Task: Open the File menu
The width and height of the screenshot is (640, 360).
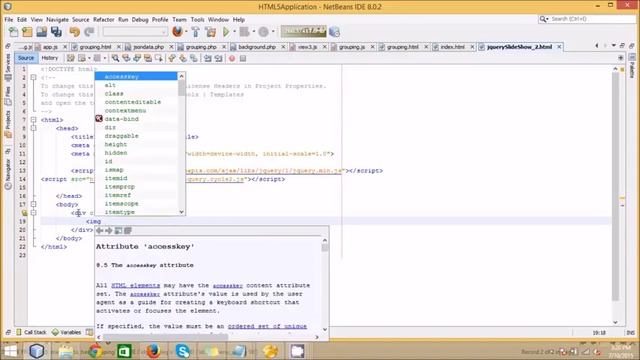Action: point(9,19)
